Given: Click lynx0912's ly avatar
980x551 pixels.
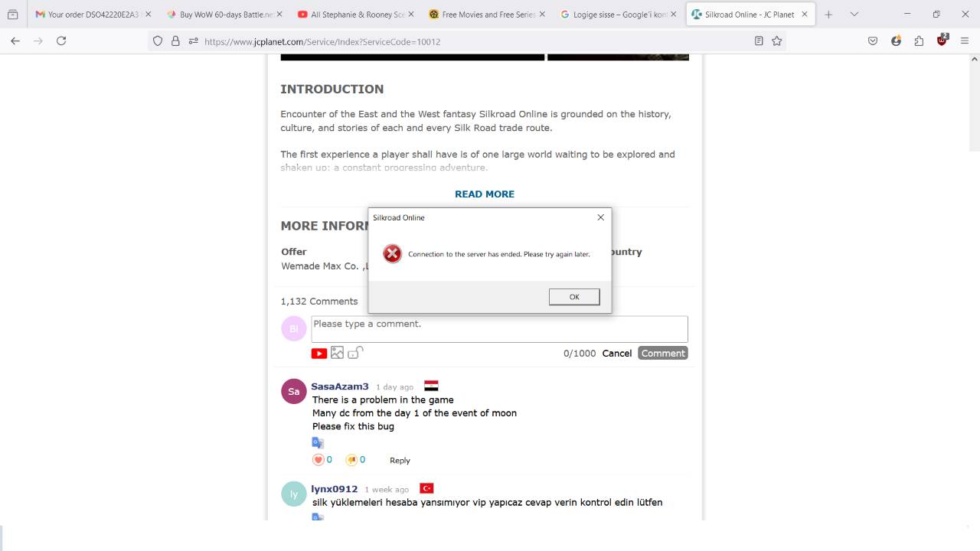Looking at the screenshot, I should click(293, 494).
